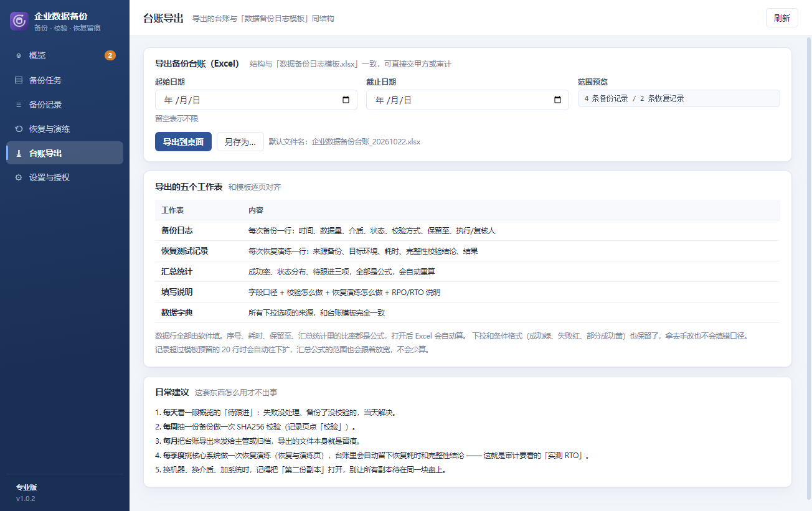The image size is (812, 511).
Task: Click the 留空表示不限 hint text
Action: click(x=177, y=119)
